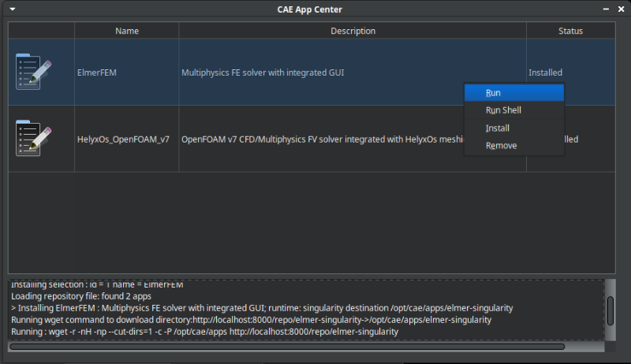Sort by the Name column header
Image resolution: width=631 pixels, height=364 pixels.
click(x=127, y=31)
